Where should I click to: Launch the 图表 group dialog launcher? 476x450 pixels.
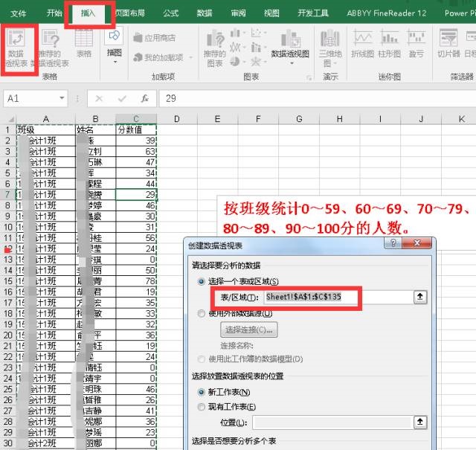(309, 78)
